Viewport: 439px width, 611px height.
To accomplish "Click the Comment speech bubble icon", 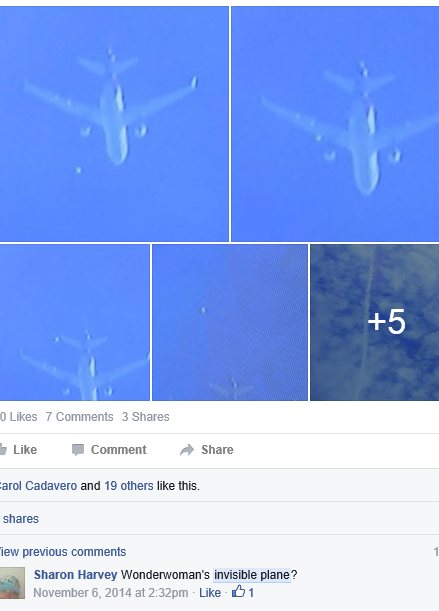I will tap(78, 450).
